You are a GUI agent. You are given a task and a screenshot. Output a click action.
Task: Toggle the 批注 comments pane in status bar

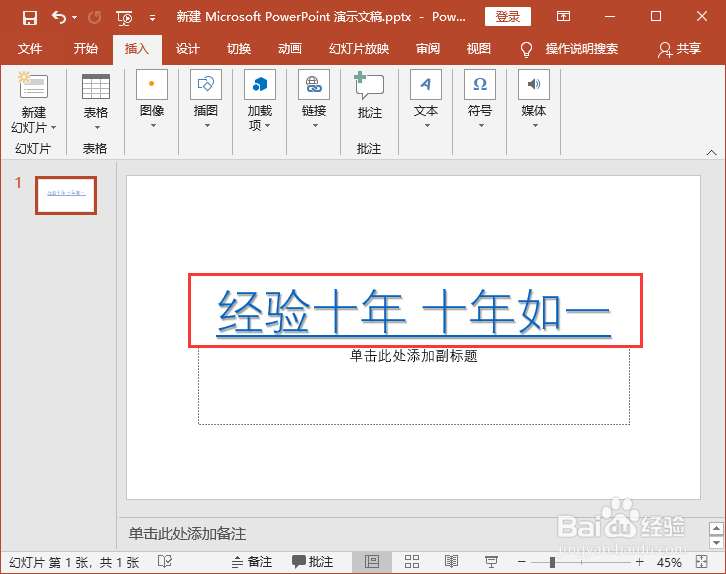[x=313, y=562]
